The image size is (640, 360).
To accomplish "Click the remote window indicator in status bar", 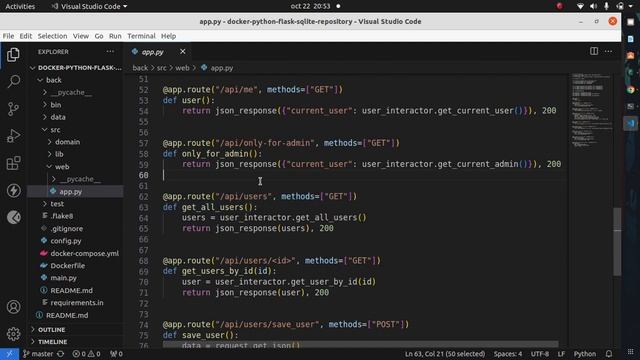I will coord(9,354).
